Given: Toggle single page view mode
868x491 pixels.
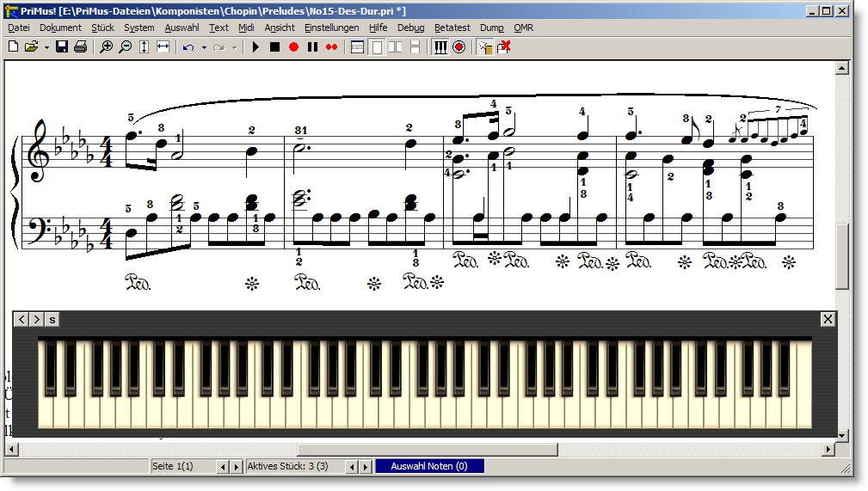Looking at the screenshot, I should (x=377, y=46).
